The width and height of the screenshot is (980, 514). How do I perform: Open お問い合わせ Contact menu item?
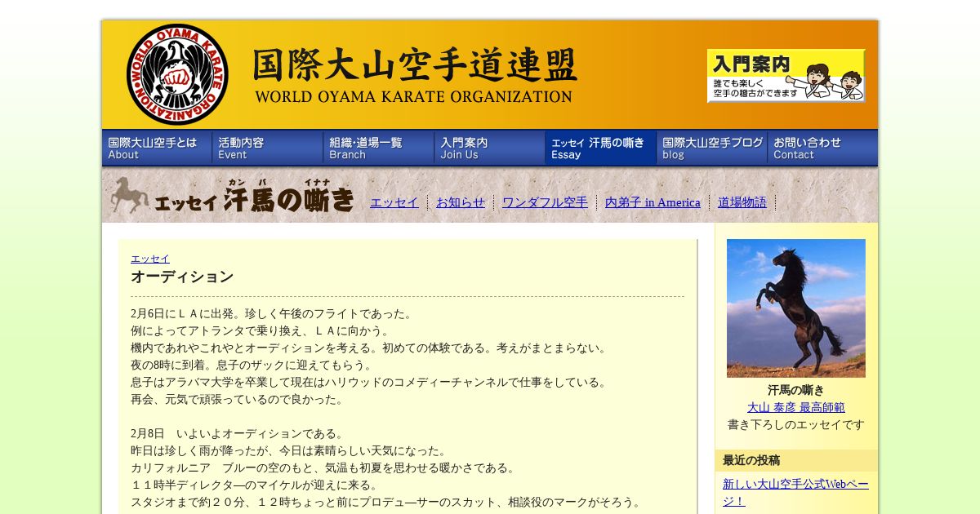[822, 148]
